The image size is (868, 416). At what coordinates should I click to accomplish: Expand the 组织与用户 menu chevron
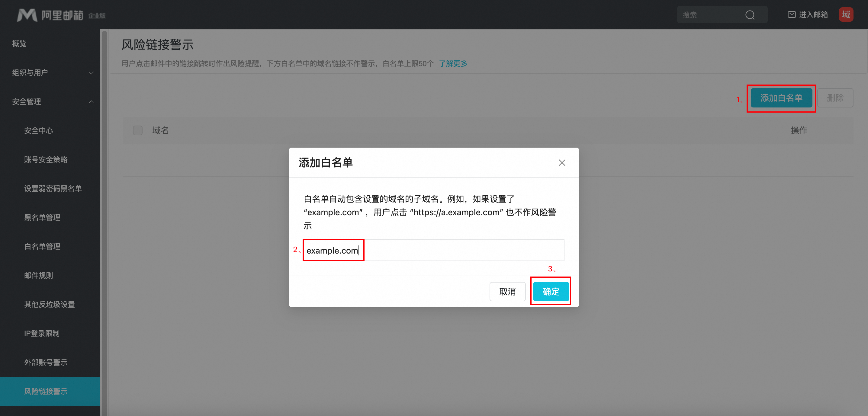tap(91, 73)
